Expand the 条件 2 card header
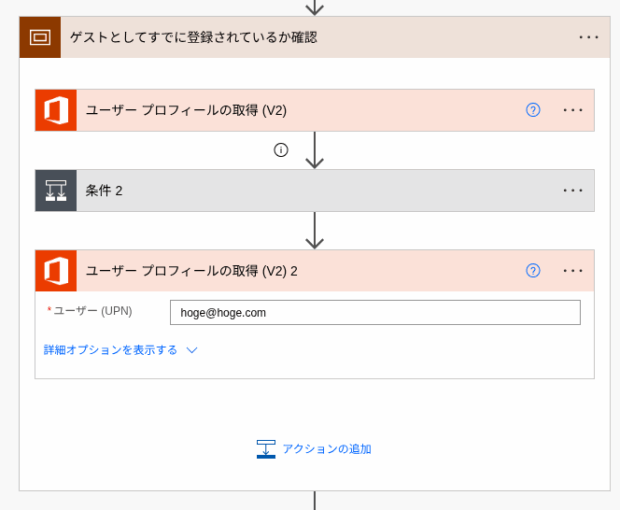Image resolution: width=620 pixels, height=510 pixels. click(x=315, y=191)
